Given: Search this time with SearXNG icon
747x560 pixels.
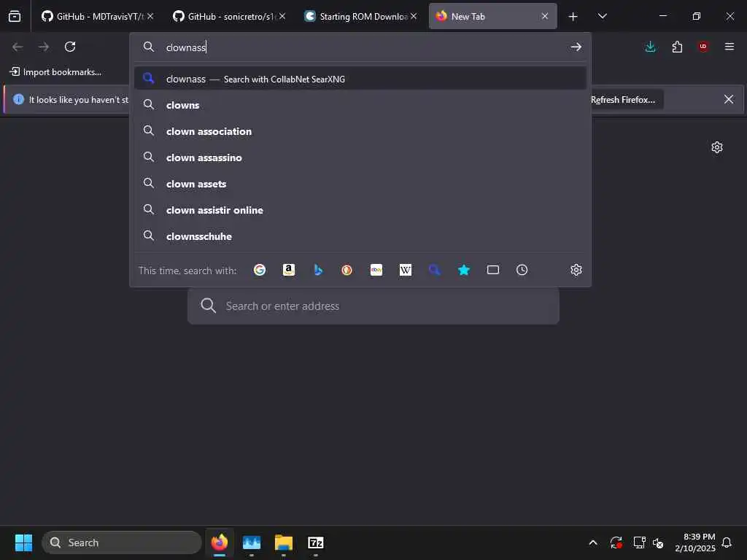Looking at the screenshot, I should tap(435, 270).
